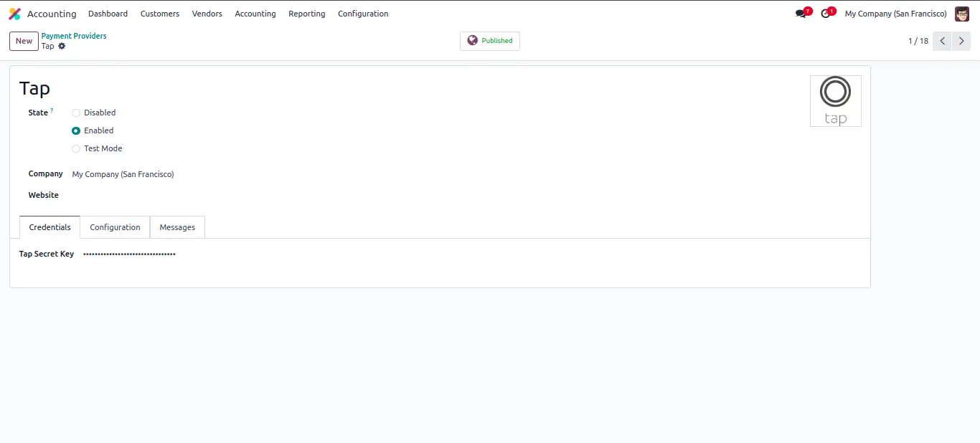This screenshot has height=443, width=980.
Task: Click the Website label
Action: coord(44,195)
